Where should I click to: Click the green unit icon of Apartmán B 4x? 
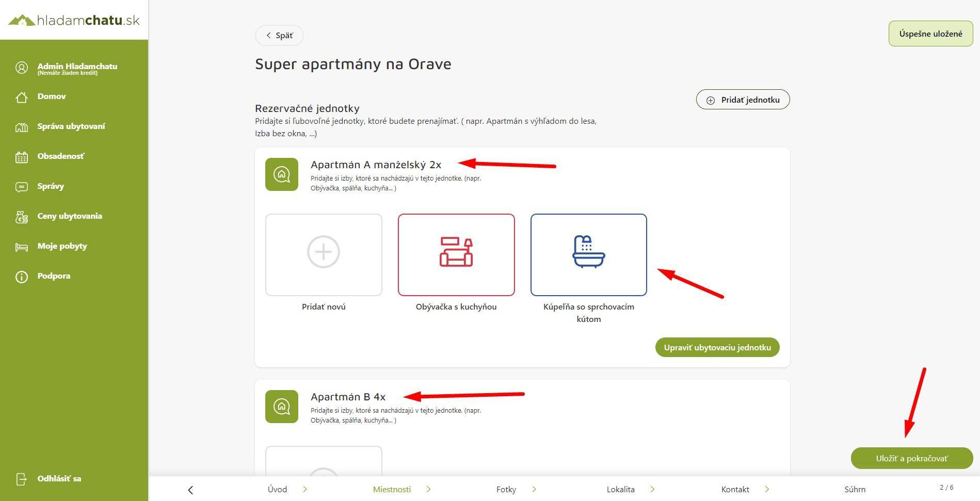click(x=282, y=407)
